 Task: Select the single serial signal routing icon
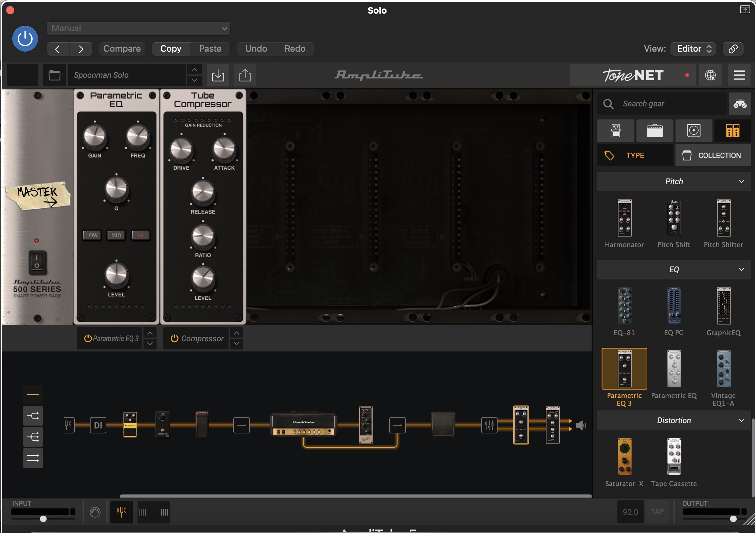[33, 395]
